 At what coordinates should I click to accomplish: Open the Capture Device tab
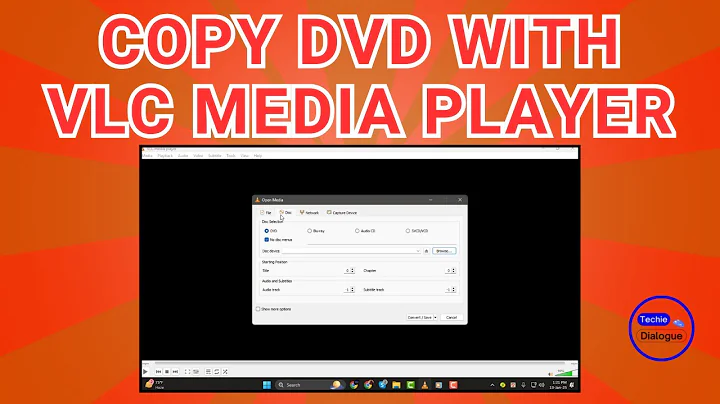click(x=342, y=213)
